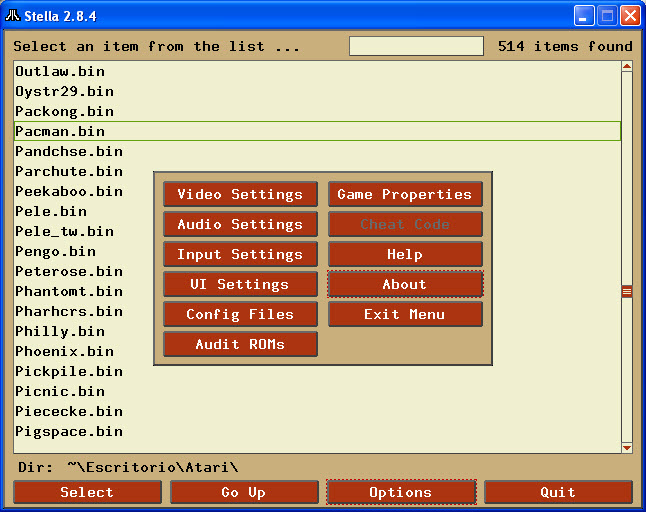Launch Audit ROMs tool

click(240, 344)
